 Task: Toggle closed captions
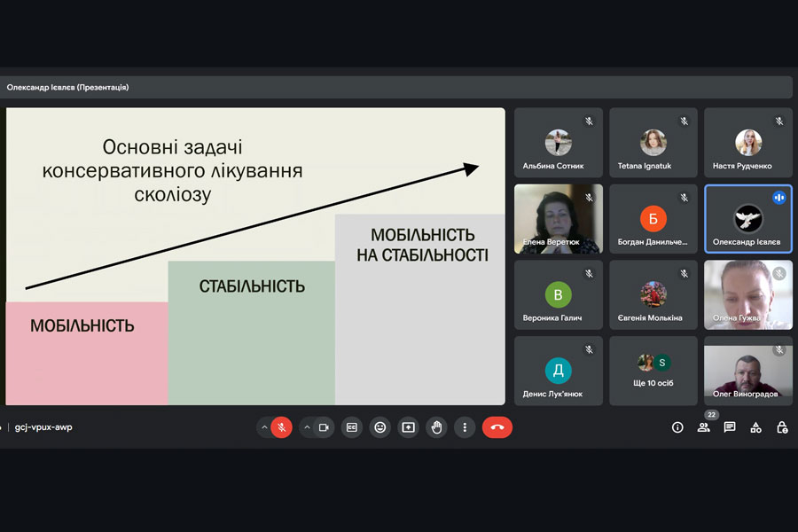point(352,427)
